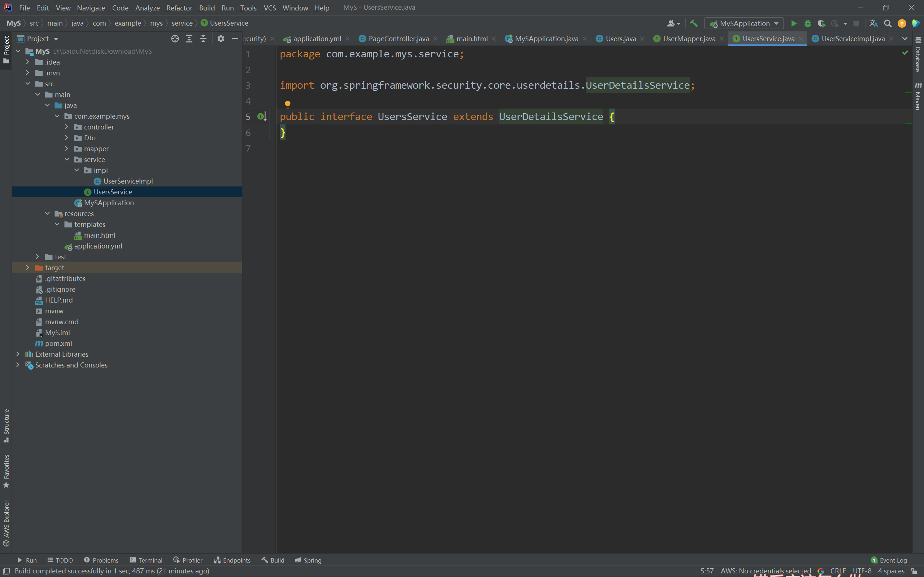Click the intention lightbulb in editor

point(288,104)
